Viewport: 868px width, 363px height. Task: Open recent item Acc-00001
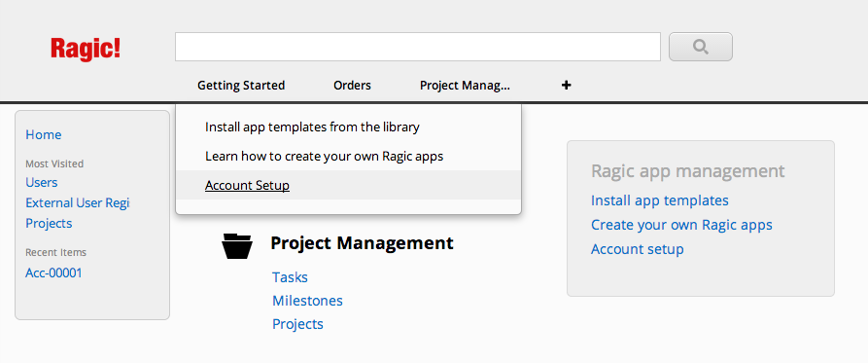click(53, 272)
